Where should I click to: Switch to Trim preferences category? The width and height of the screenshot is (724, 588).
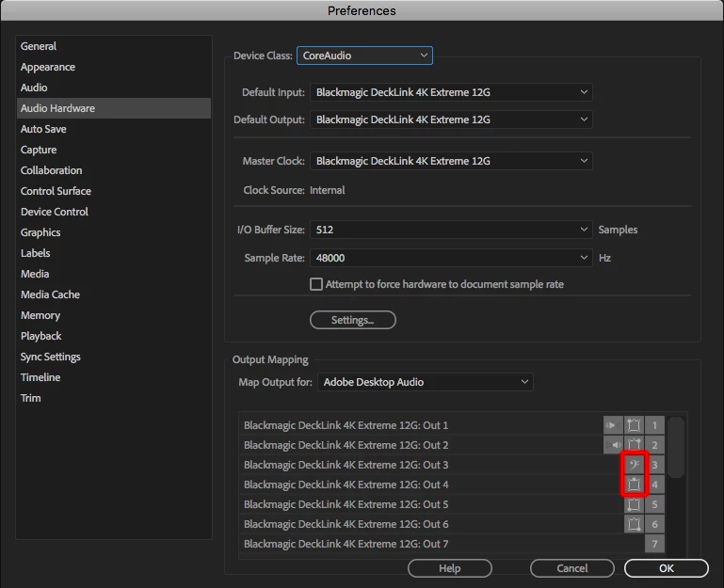(x=114, y=398)
